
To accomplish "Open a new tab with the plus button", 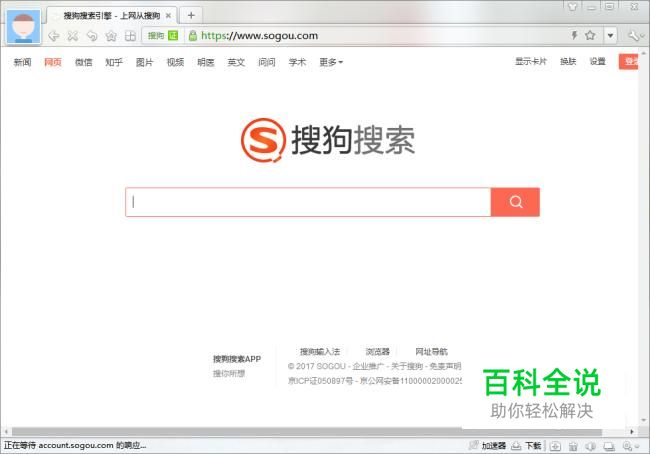I will [191, 15].
